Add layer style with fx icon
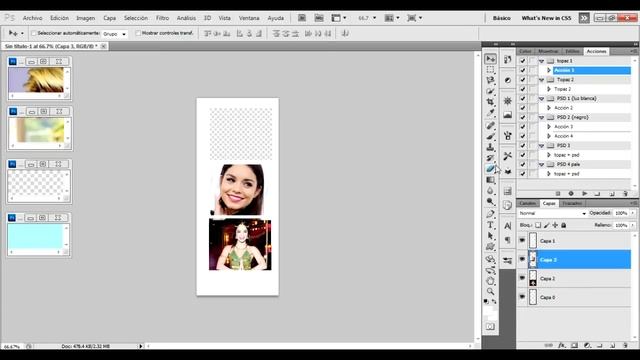This screenshot has width=640, height=360. tap(562, 345)
